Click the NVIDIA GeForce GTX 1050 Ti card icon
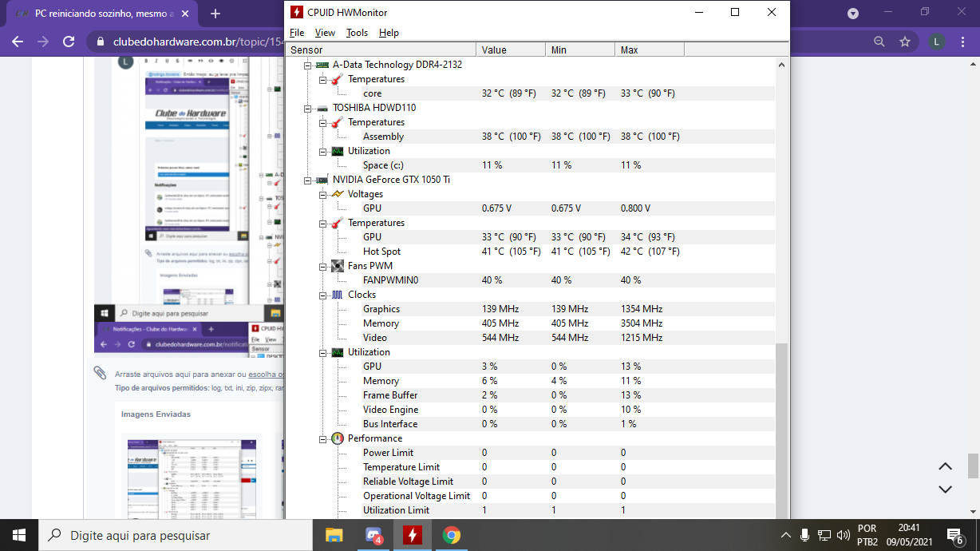The width and height of the screenshot is (980, 551). pos(322,180)
